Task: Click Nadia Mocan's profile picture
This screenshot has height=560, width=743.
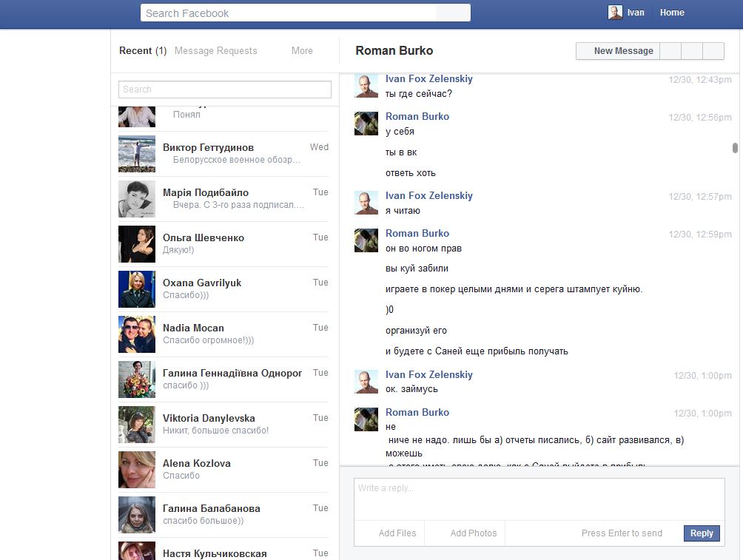Action: pos(137,334)
